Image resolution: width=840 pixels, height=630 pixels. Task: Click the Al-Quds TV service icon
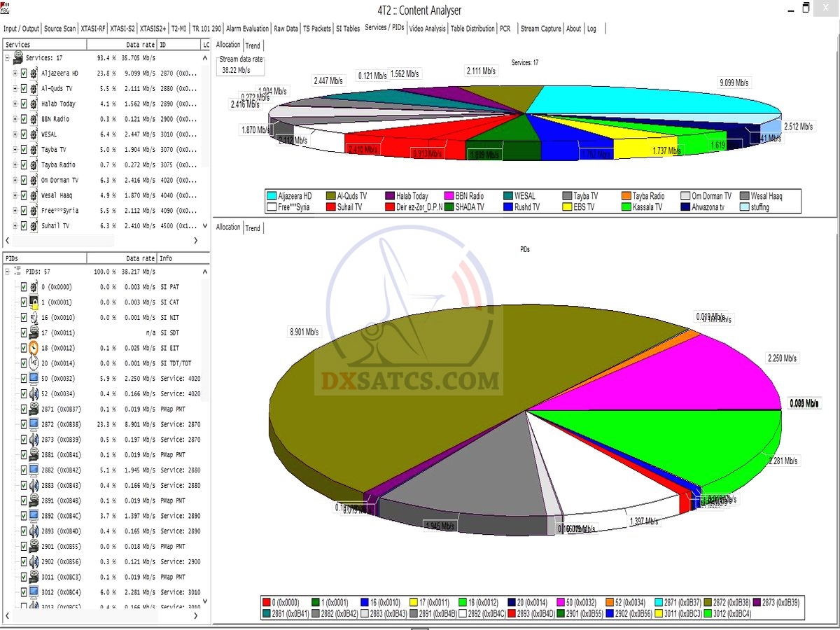[34, 88]
